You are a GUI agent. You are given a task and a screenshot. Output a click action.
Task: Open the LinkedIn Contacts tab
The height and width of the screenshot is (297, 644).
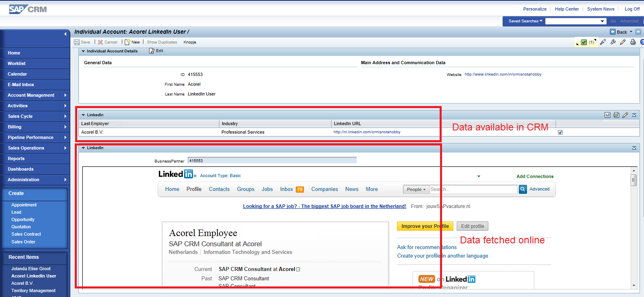pos(219,189)
